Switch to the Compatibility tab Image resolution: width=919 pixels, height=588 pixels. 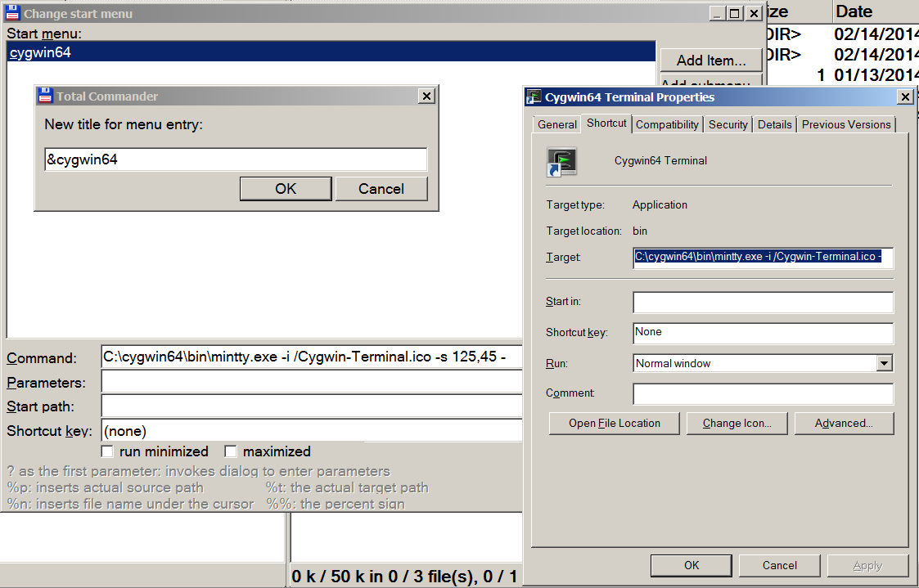[x=667, y=124]
